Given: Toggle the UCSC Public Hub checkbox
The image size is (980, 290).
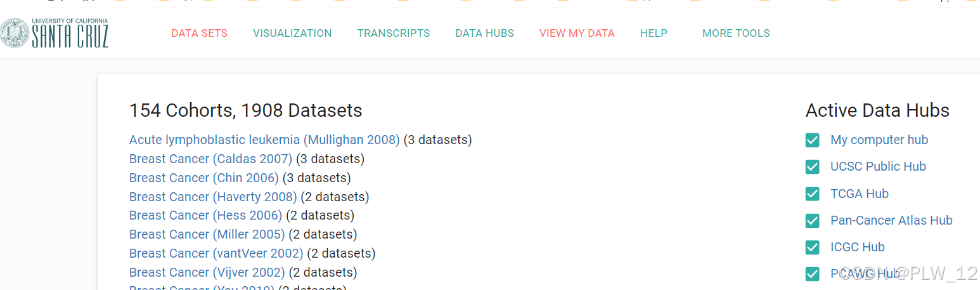Looking at the screenshot, I should [812, 167].
